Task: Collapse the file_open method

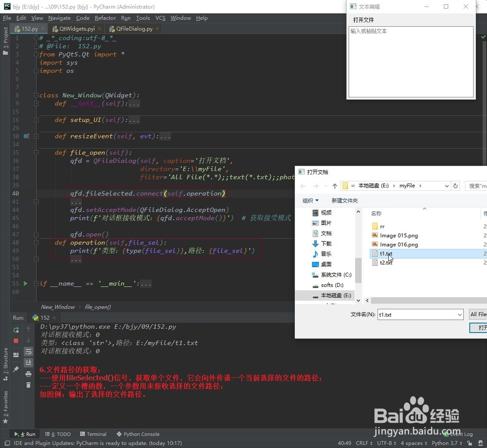Action: tap(37, 152)
